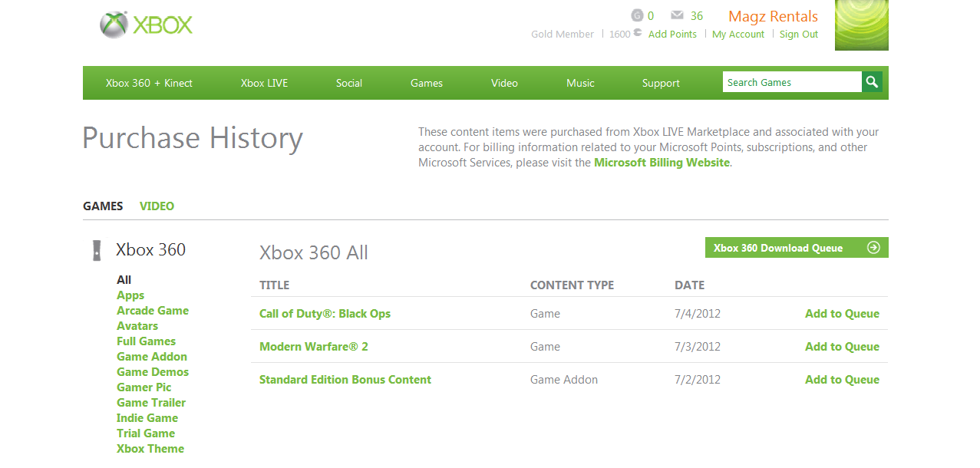Viewport: 980px width, 468px height.
Task: Filter purchases by Full Games
Action: pyautogui.click(x=146, y=341)
